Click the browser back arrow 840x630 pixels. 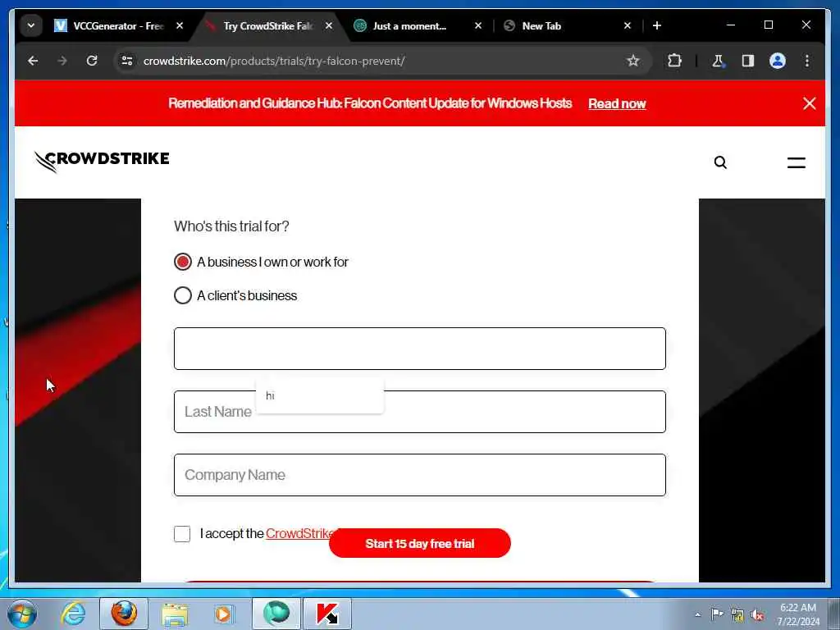(33, 61)
